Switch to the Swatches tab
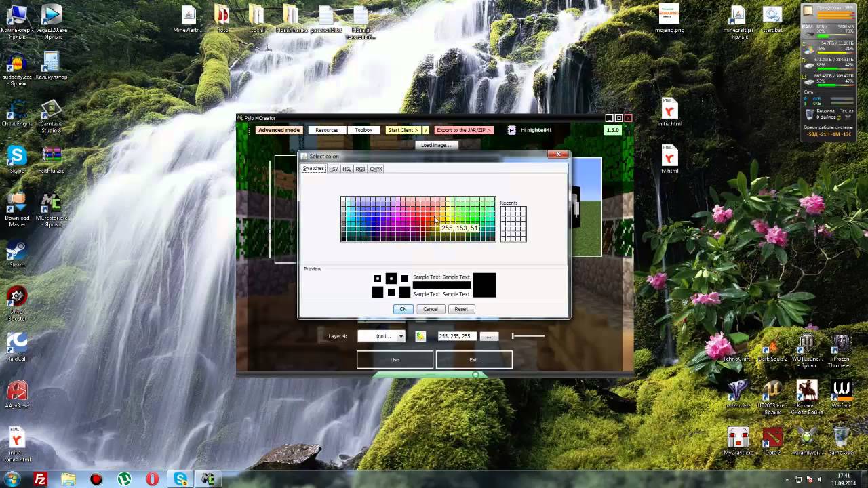This screenshot has width=868, height=488. point(313,169)
